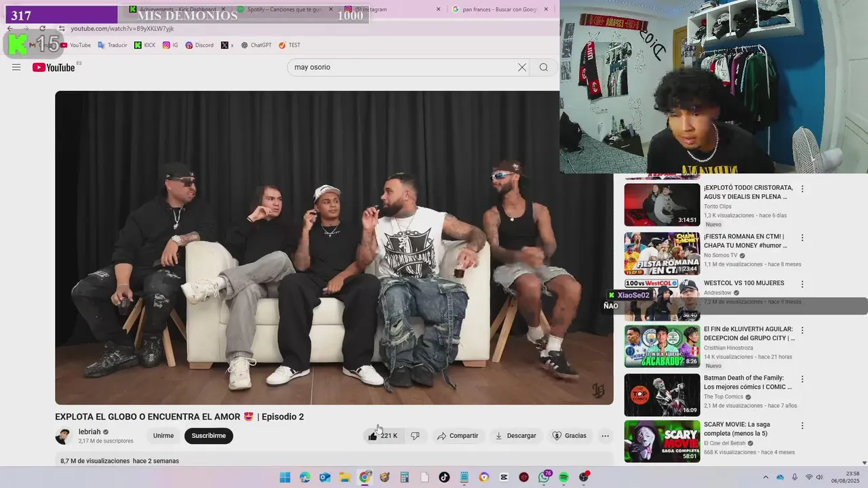Screen dimensions: 868x488
Task: Open the YouTube guide hamburger menu
Action: tap(16, 67)
